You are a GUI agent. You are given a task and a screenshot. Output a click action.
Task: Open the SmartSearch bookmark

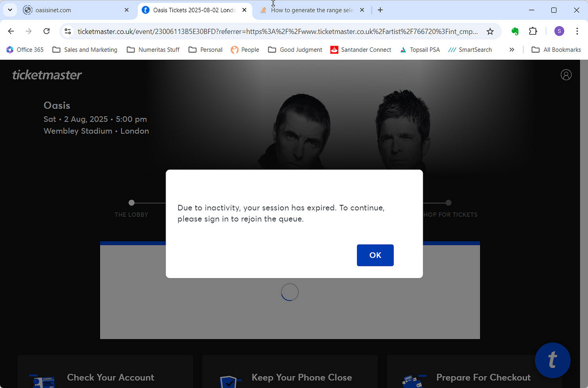tap(470, 50)
